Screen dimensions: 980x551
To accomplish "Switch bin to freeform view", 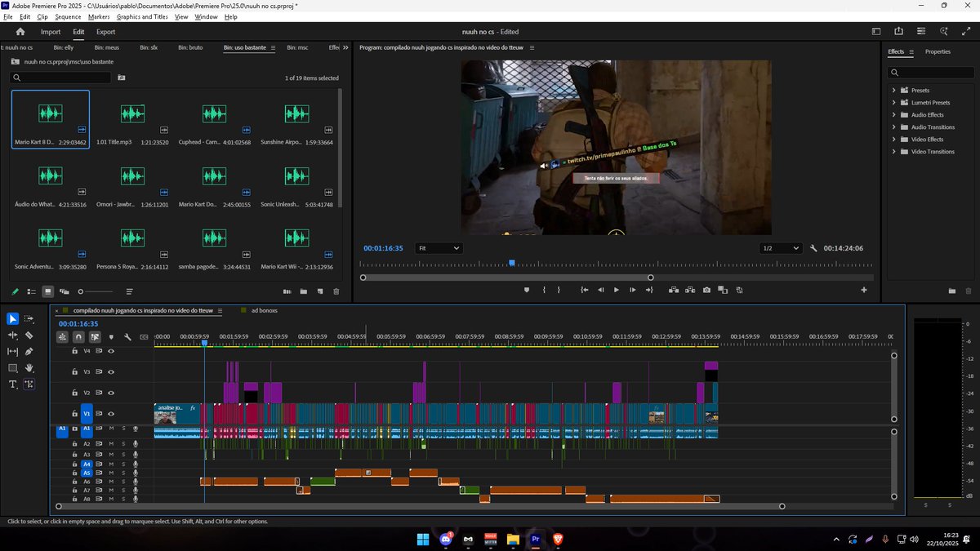I will (x=65, y=291).
